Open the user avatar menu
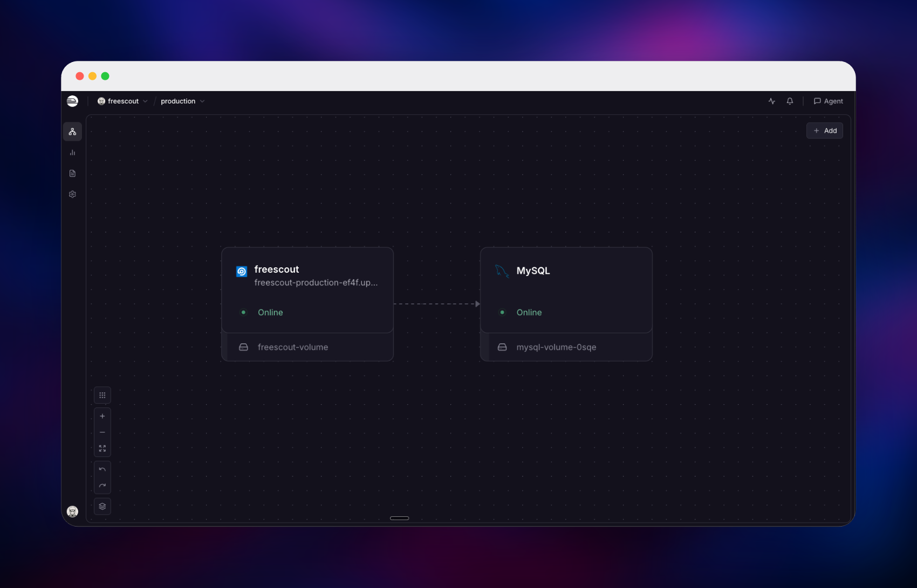The height and width of the screenshot is (588, 917). [x=72, y=511]
